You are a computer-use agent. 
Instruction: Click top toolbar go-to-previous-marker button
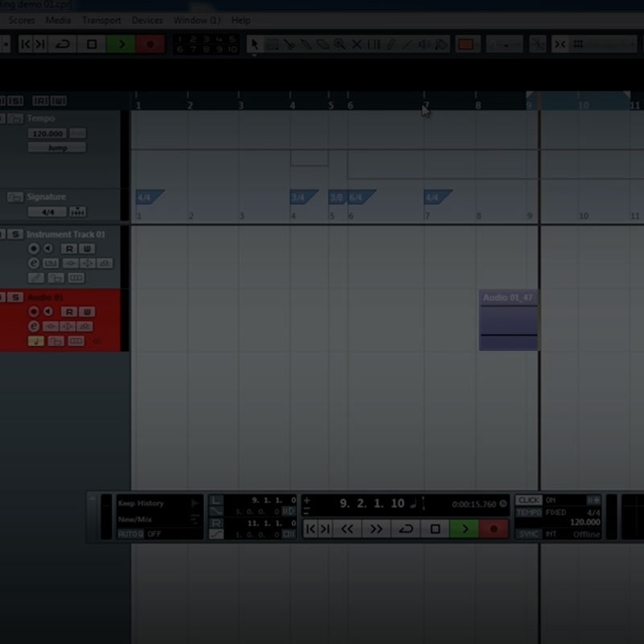26,44
